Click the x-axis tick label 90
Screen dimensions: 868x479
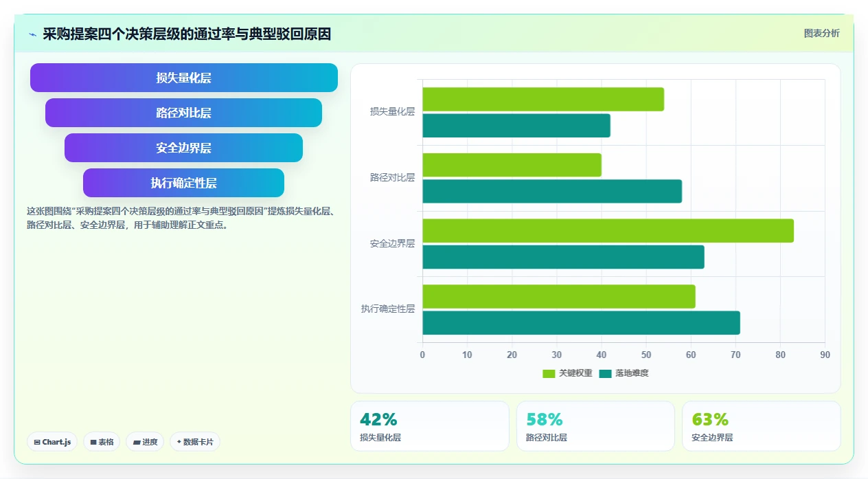tap(825, 355)
